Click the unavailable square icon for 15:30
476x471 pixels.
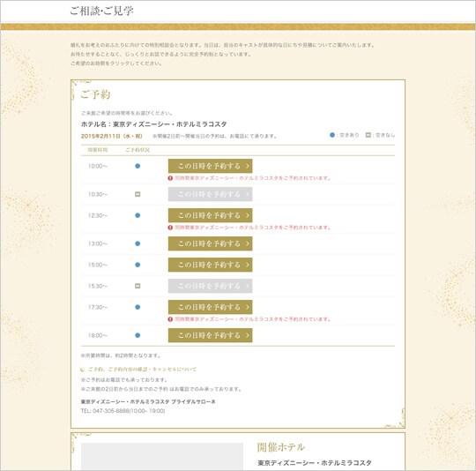point(138,286)
